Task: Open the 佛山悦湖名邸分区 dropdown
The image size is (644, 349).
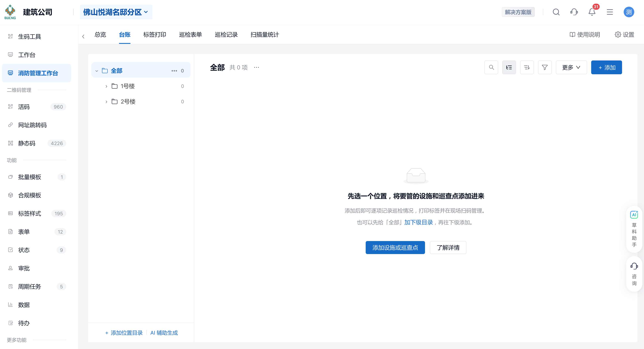Action: (116, 12)
